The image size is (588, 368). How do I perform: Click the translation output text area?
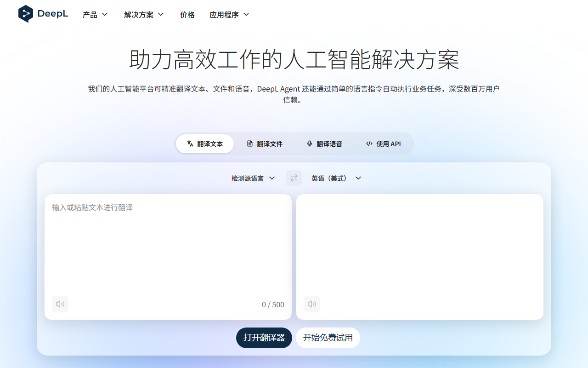[420, 257]
